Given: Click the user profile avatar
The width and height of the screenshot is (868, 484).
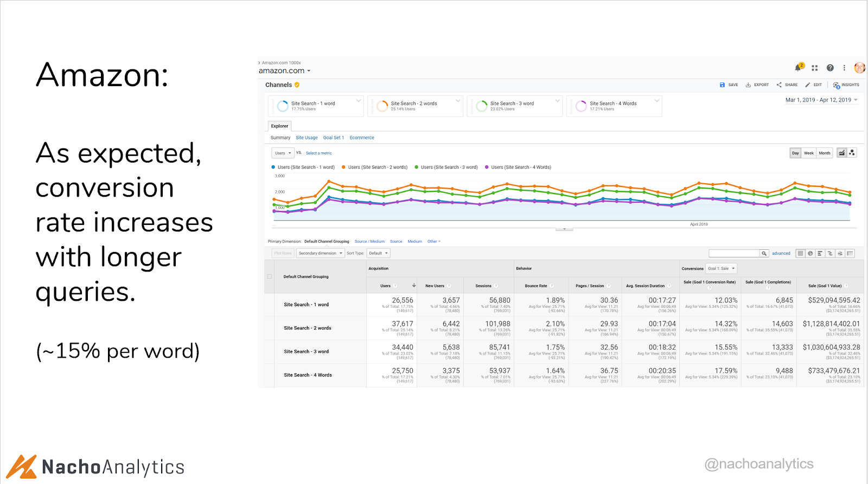Looking at the screenshot, I should 859,67.
